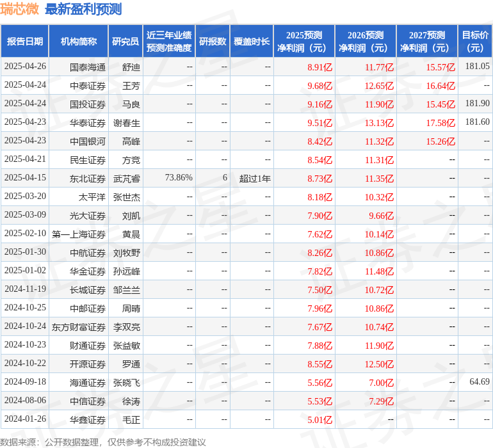Click researcher name 王芳

click(131, 86)
